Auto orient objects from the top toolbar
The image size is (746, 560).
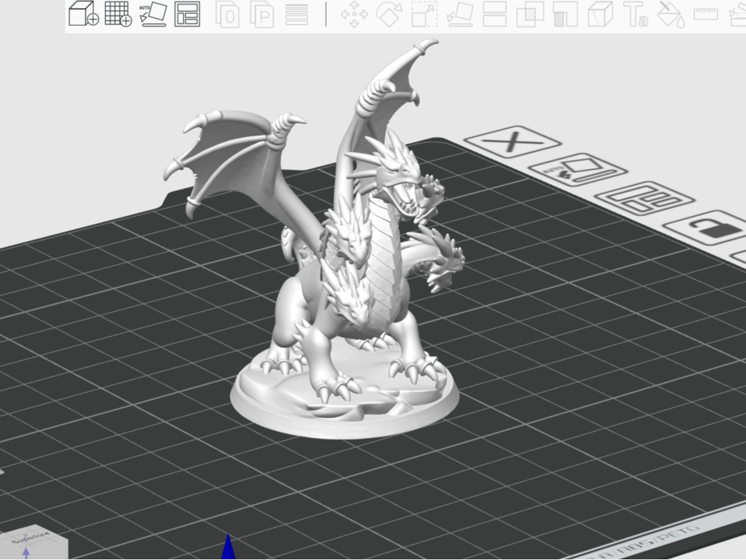point(153,14)
